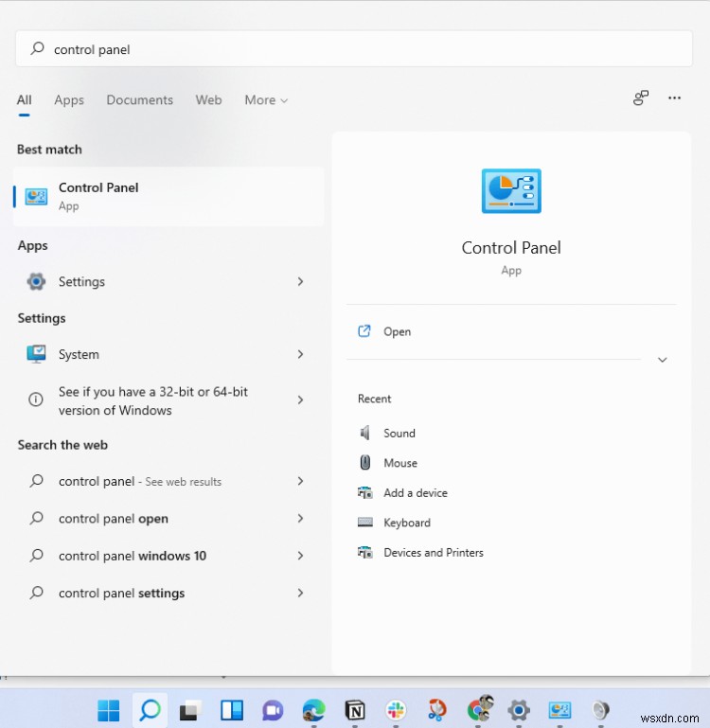Open the Settings gear on the taskbar
The width and height of the screenshot is (710, 728).
tap(519, 710)
